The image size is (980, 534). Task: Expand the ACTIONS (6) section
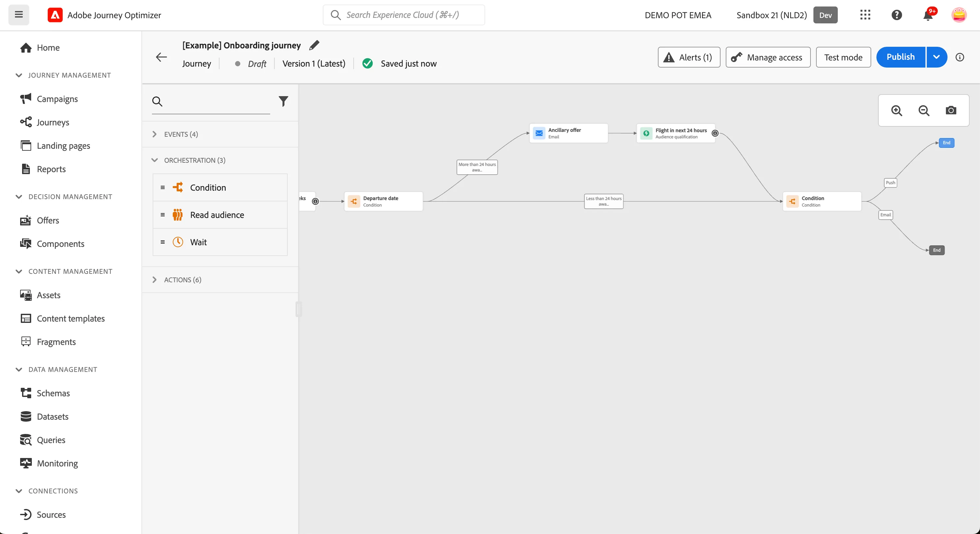[220, 280]
